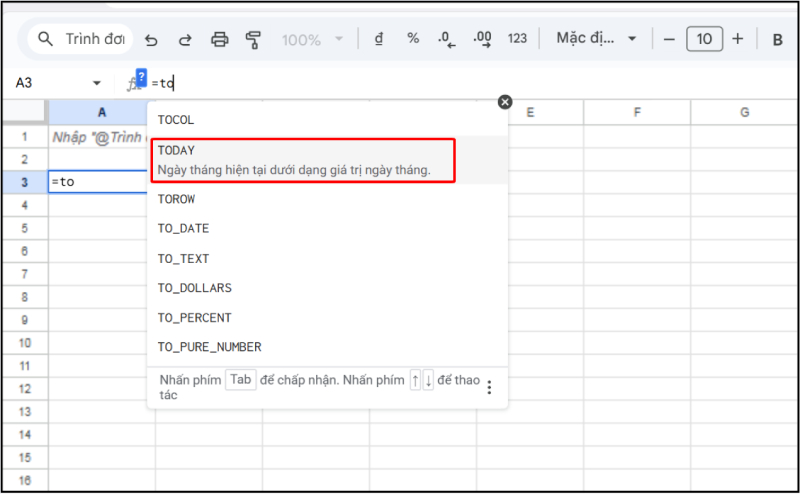Select TODAY function suggestion
The image size is (800, 494).
[328, 160]
